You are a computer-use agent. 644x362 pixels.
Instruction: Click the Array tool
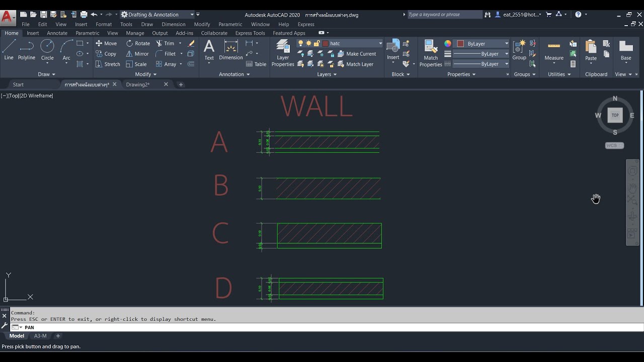166,64
